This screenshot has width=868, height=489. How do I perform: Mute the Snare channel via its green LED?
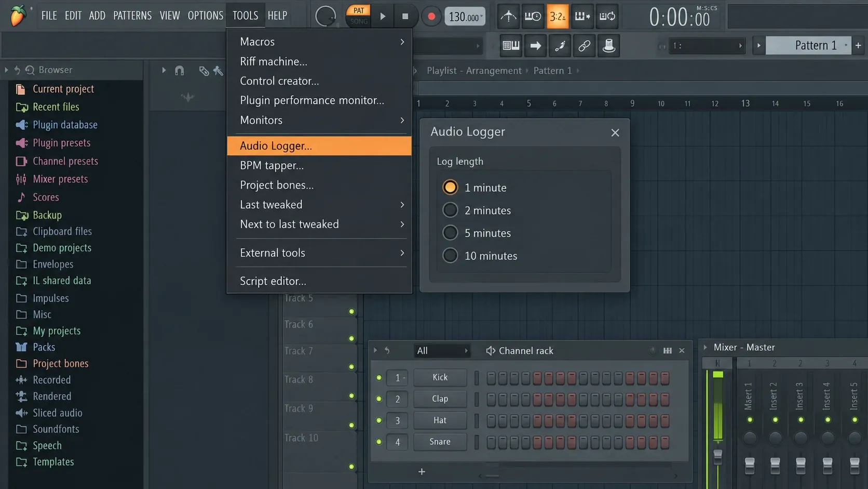point(379,442)
